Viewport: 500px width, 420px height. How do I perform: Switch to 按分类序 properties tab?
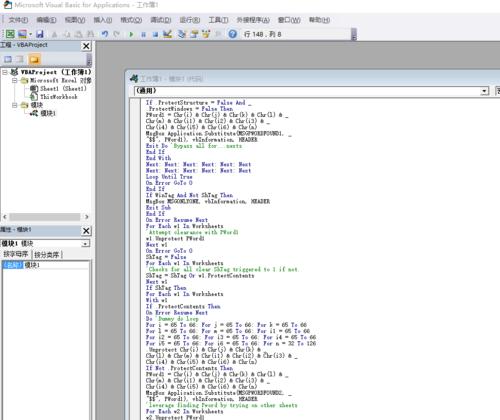pyautogui.click(x=47, y=255)
